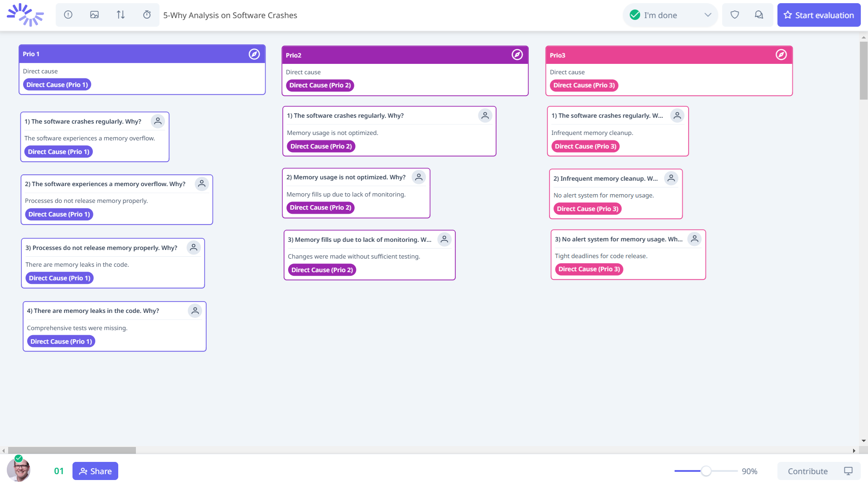Click the scroll-down arrow on vertical scrollbar

[x=863, y=441]
